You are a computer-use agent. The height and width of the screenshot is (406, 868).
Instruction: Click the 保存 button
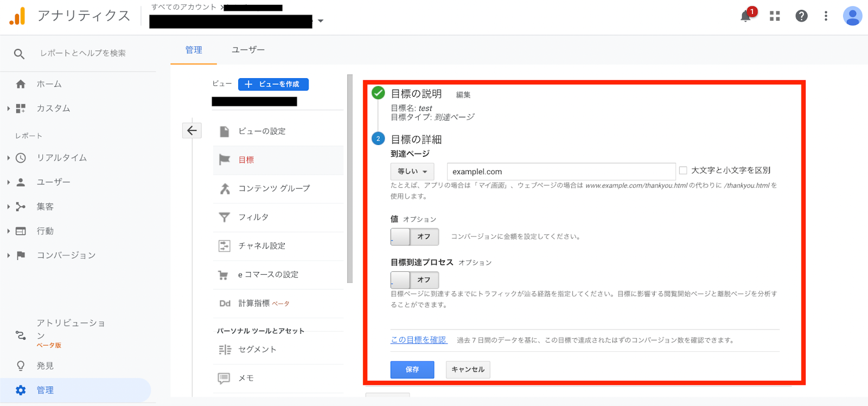tap(412, 370)
